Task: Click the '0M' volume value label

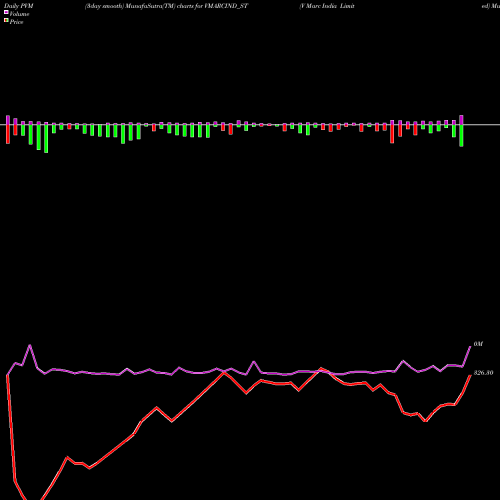Action: [478, 344]
